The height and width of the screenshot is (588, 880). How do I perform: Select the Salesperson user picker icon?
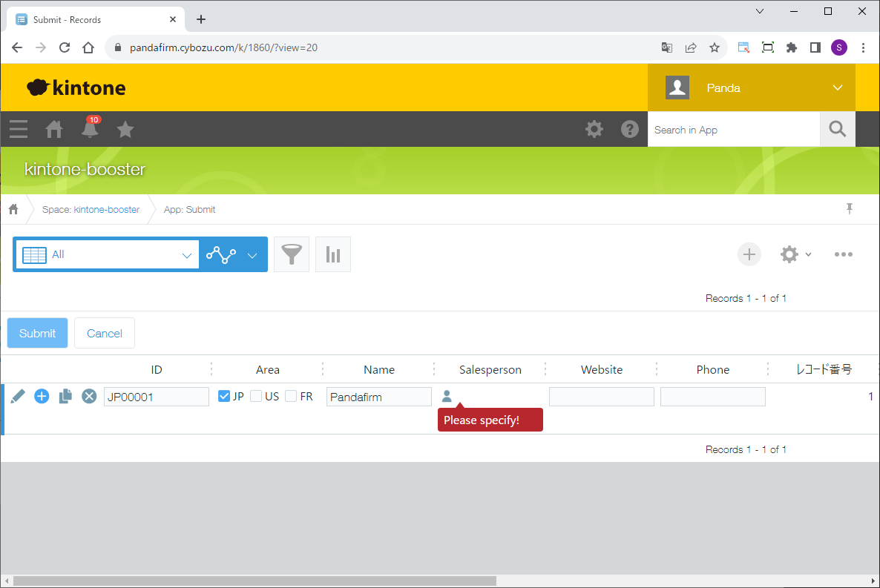[x=447, y=397]
